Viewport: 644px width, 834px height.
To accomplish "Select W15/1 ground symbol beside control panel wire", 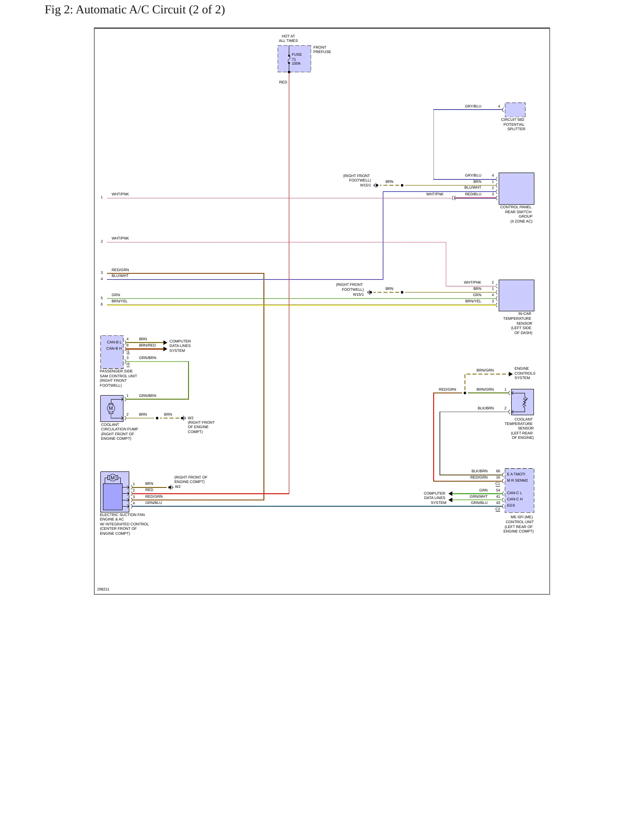I will [x=376, y=186].
